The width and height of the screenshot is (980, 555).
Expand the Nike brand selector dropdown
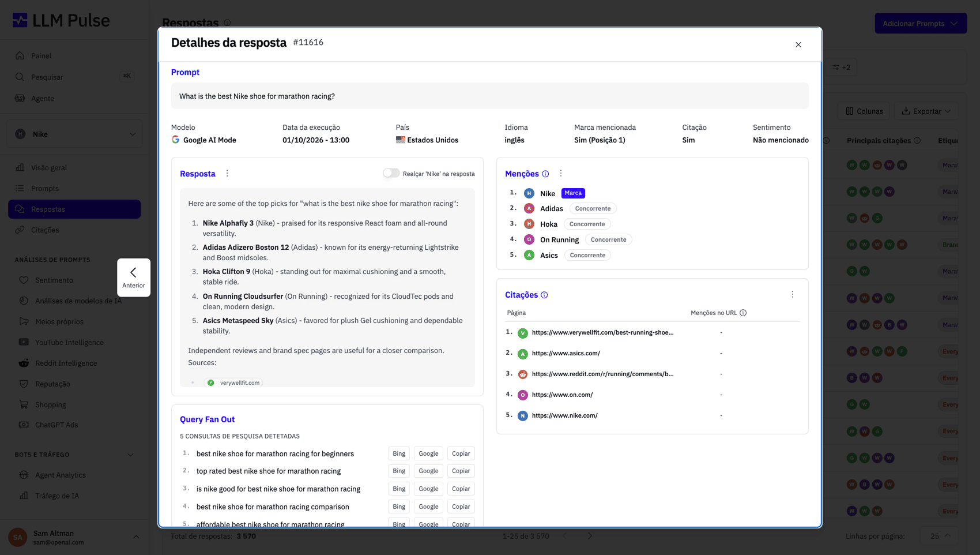pyautogui.click(x=74, y=134)
